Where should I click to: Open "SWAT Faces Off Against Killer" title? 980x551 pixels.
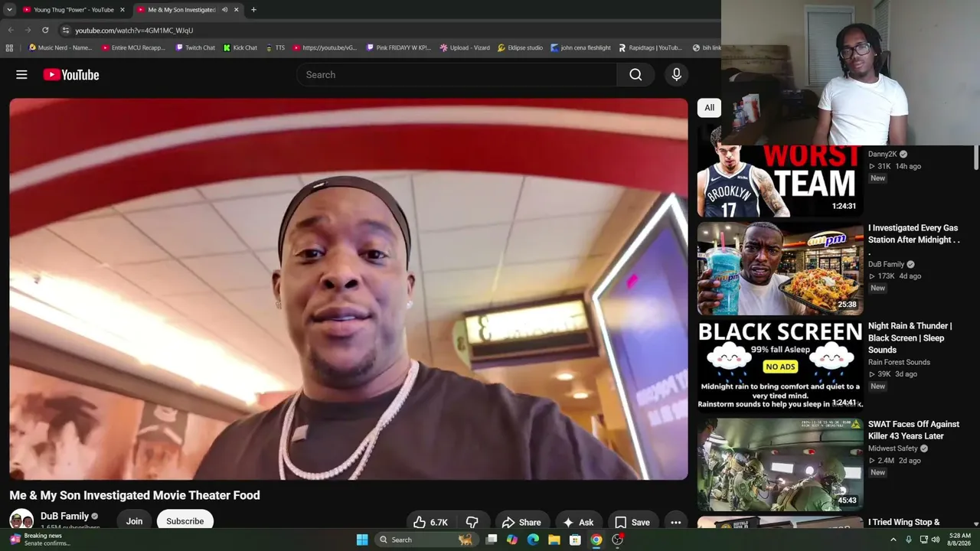(913, 430)
